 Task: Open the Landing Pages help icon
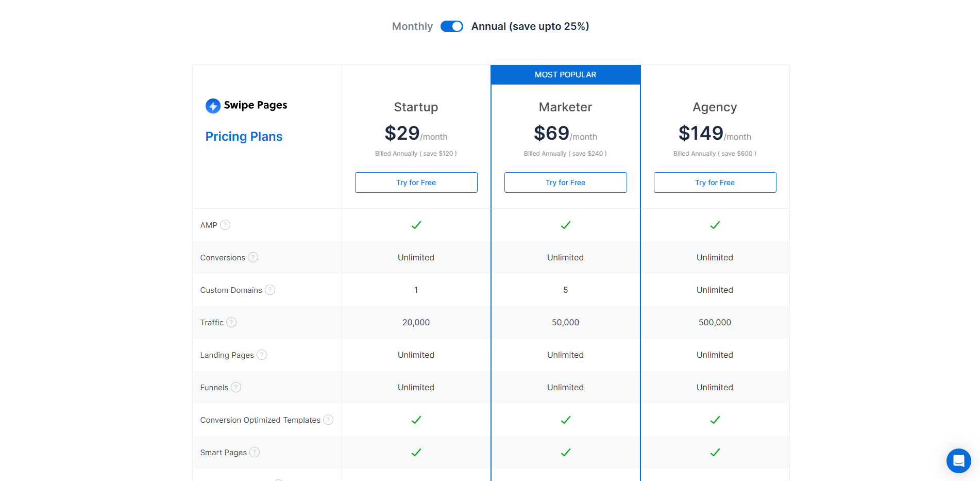coord(262,355)
